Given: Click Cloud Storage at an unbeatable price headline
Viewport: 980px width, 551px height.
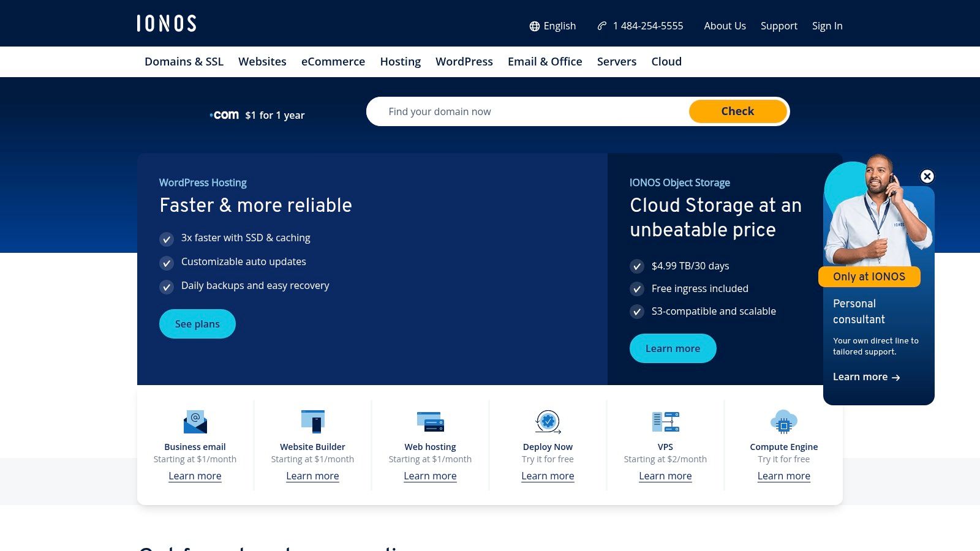Looking at the screenshot, I should pyautogui.click(x=716, y=217).
